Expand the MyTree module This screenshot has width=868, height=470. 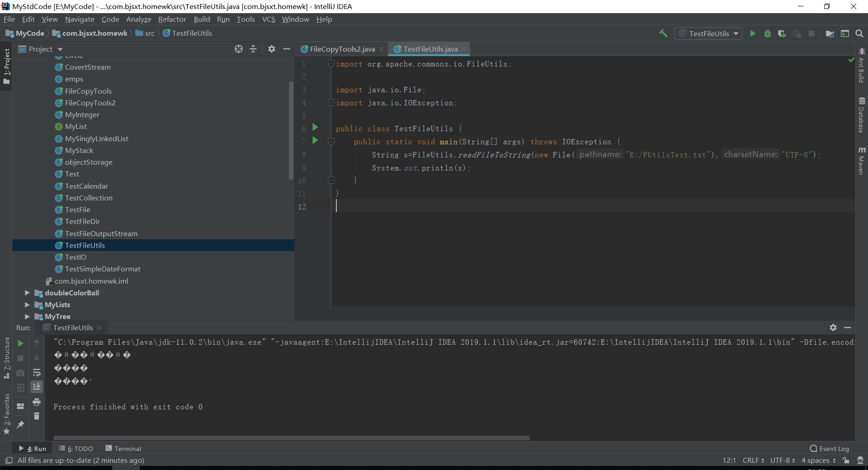pos(27,317)
